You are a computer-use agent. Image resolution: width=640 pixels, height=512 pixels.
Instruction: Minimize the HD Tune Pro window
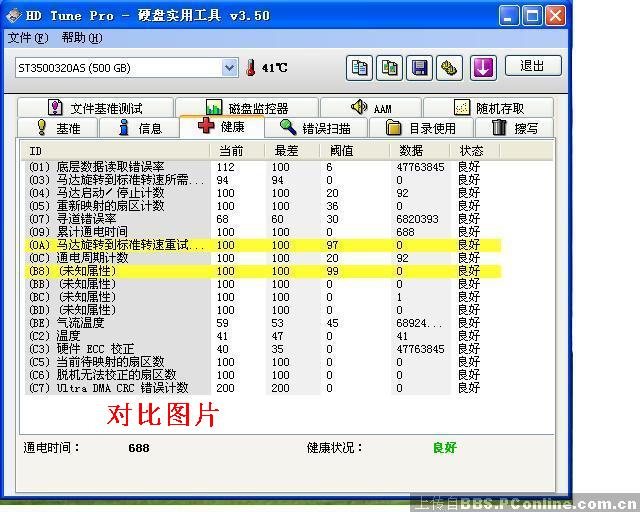(x=509, y=16)
